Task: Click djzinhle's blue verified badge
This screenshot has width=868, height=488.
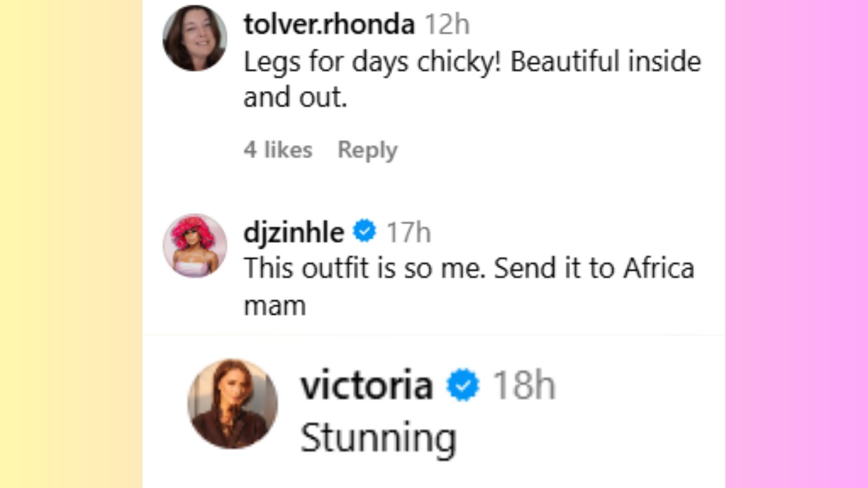Action: click(364, 231)
